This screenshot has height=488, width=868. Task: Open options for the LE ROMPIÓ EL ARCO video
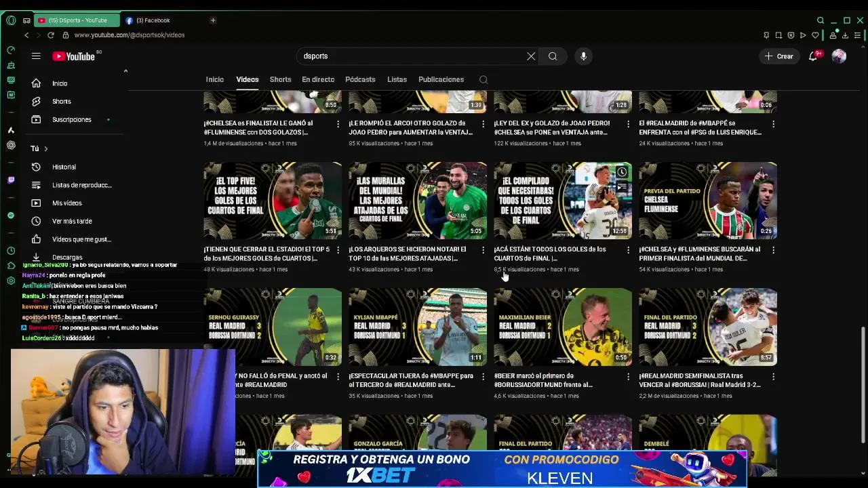click(483, 124)
